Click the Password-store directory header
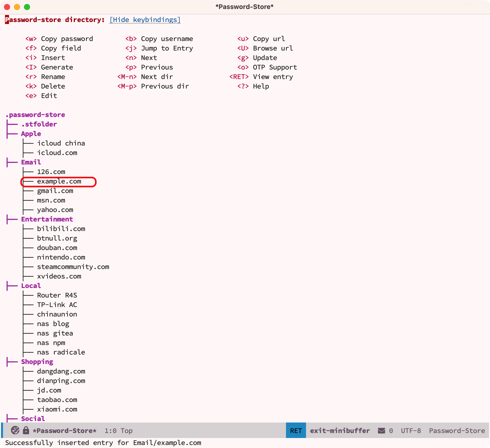Viewport: 490px width, 448px height. (x=55, y=20)
